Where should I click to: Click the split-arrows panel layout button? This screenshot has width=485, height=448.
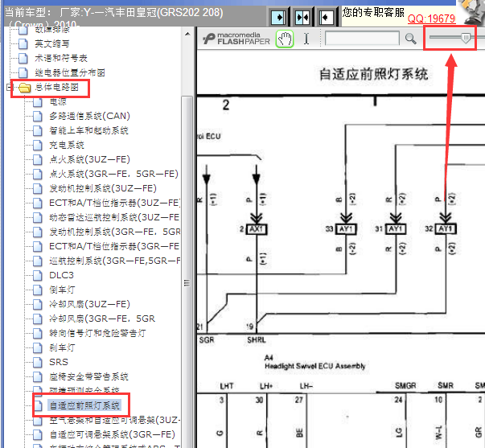pyautogui.click(x=302, y=16)
